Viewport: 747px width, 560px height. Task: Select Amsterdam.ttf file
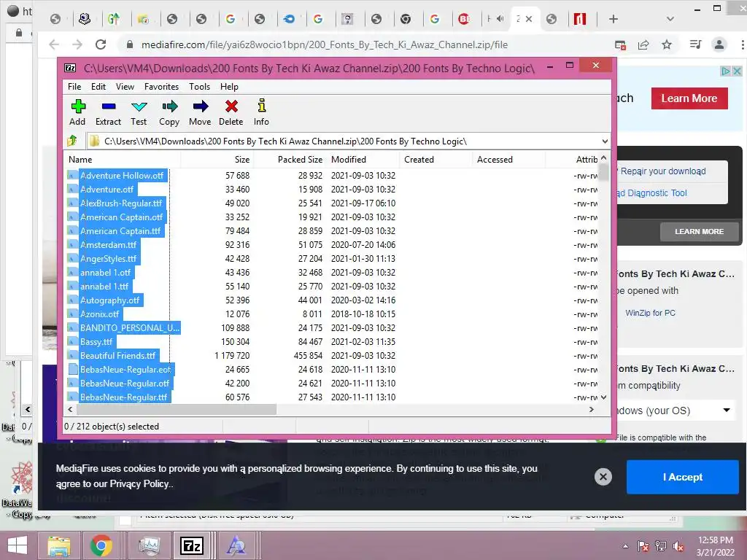(x=108, y=244)
